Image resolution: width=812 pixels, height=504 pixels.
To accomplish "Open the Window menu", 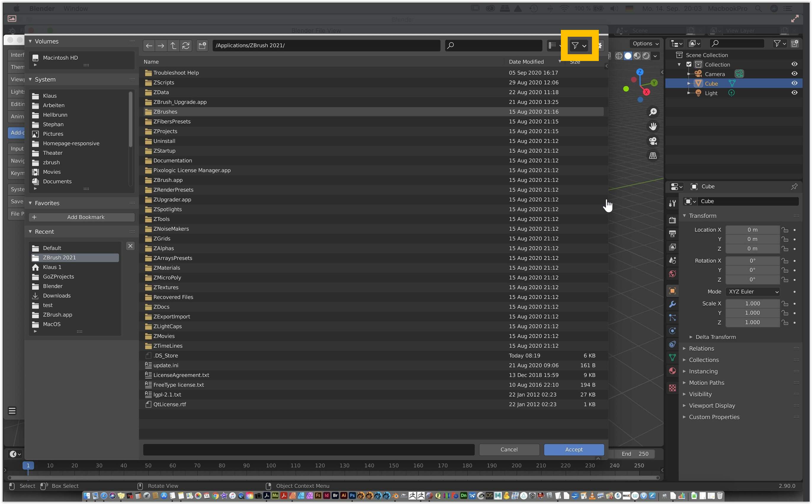I will pyautogui.click(x=76, y=8).
